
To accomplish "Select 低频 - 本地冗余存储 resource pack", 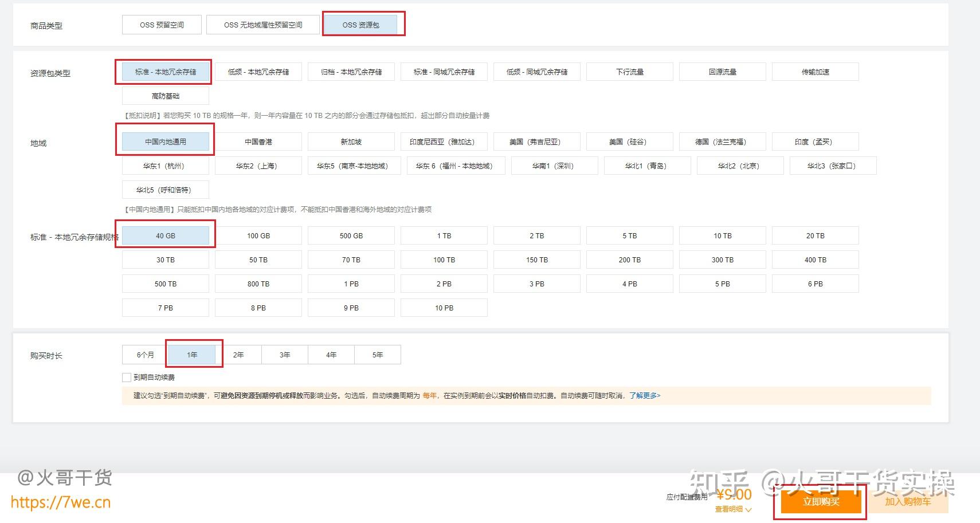I will [x=258, y=71].
